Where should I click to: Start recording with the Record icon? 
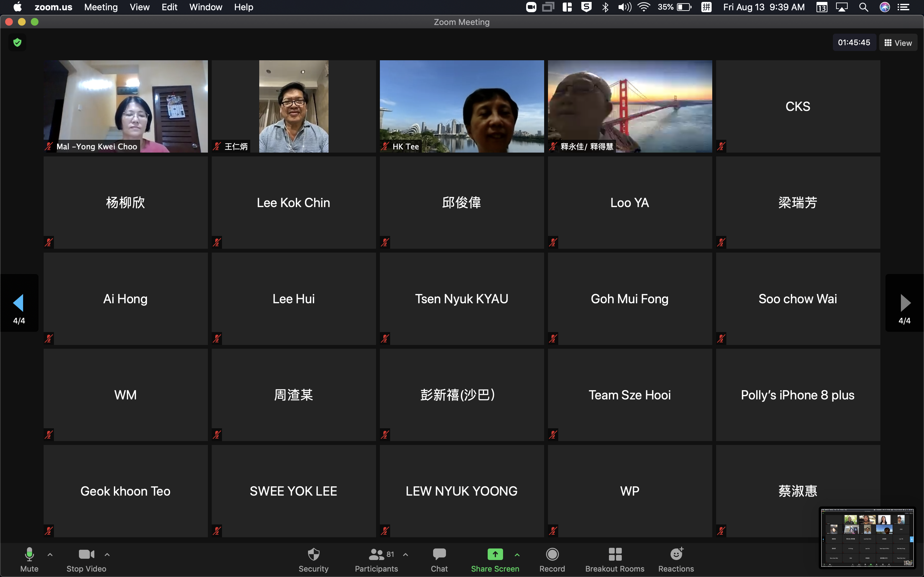click(552, 554)
